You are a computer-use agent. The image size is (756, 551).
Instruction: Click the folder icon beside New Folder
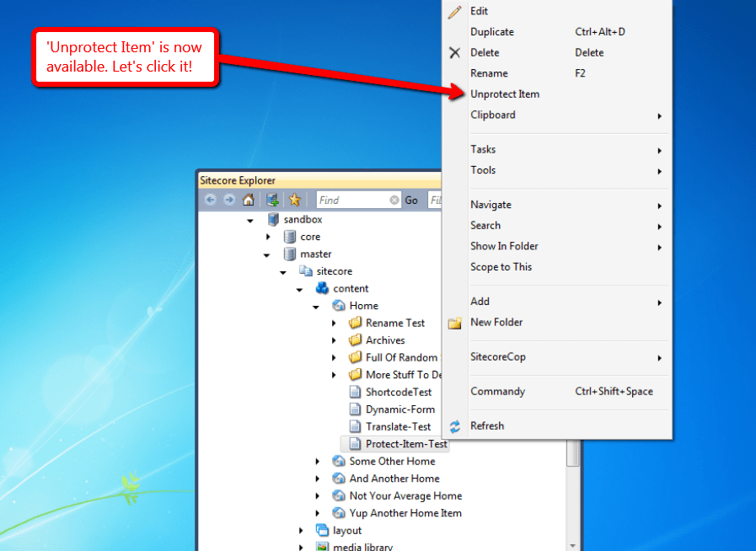(454, 322)
